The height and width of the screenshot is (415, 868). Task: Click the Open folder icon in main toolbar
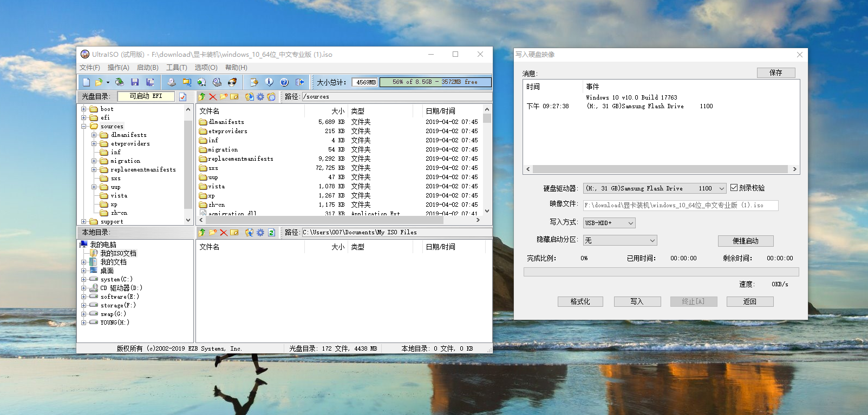99,82
